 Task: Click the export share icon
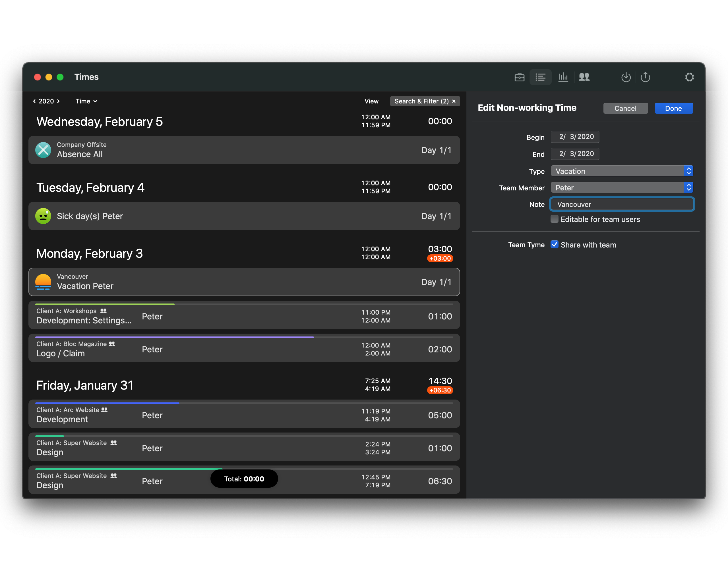tap(645, 77)
